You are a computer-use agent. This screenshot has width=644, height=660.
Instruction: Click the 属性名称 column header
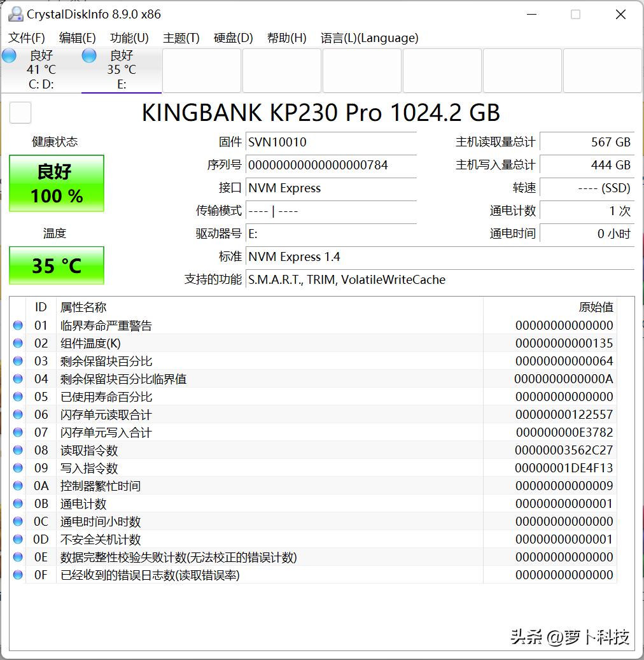(x=269, y=307)
